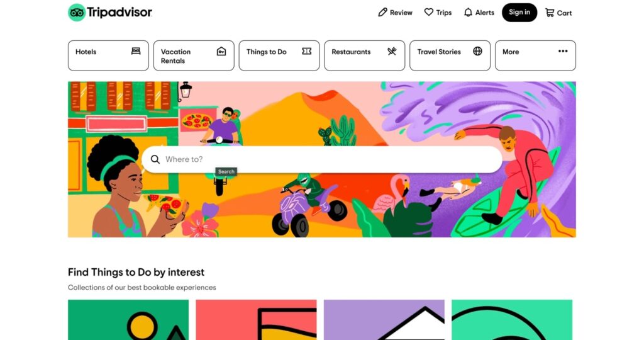
Task: Click the Sign in button
Action: [x=519, y=13]
